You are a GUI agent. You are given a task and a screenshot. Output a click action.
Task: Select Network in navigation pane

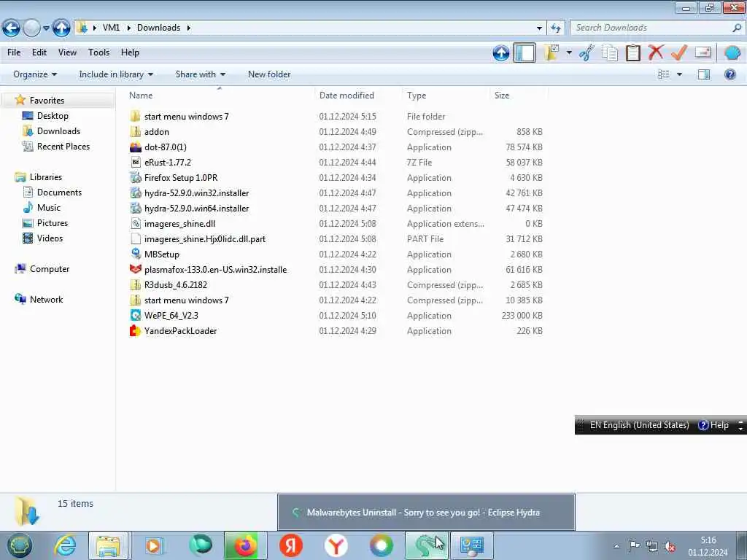46,300
